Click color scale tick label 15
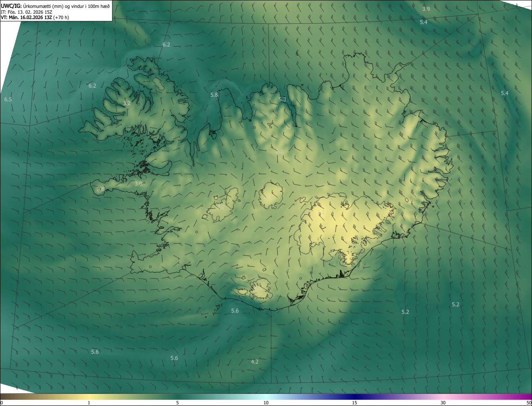Image resolution: width=532 pixels, height=406 pixels. coord(355,403)
